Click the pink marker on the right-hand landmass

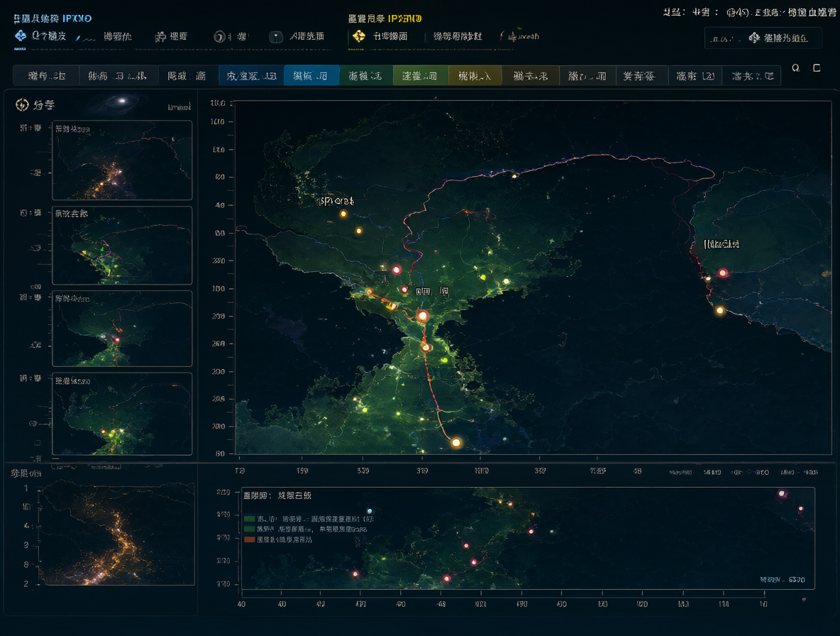723,273
